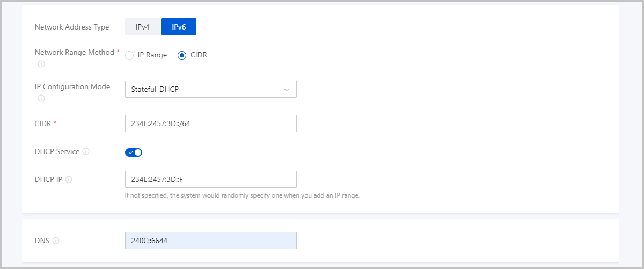Disable the DHCP Service switch
This screenshot has width=644, height=269.
point(134,152)
